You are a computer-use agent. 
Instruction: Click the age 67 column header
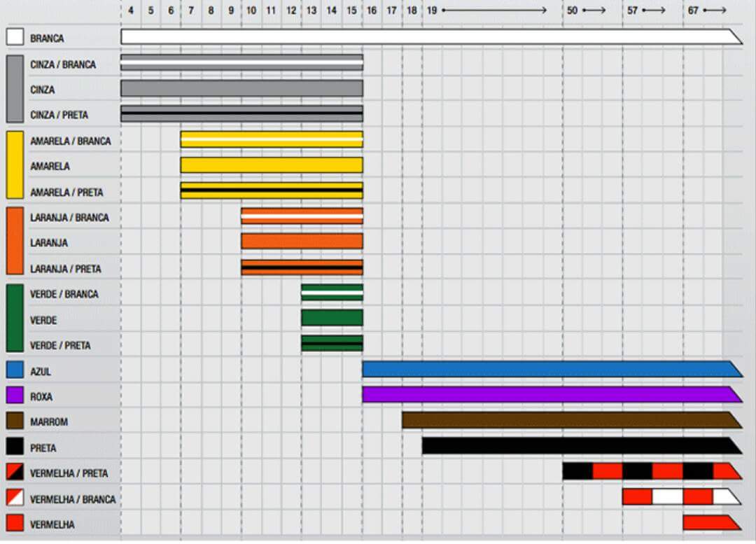click(693, 11)
